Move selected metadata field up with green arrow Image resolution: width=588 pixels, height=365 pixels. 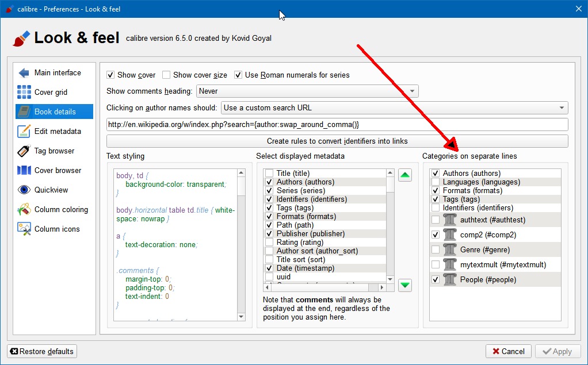[x=405, y=175]
